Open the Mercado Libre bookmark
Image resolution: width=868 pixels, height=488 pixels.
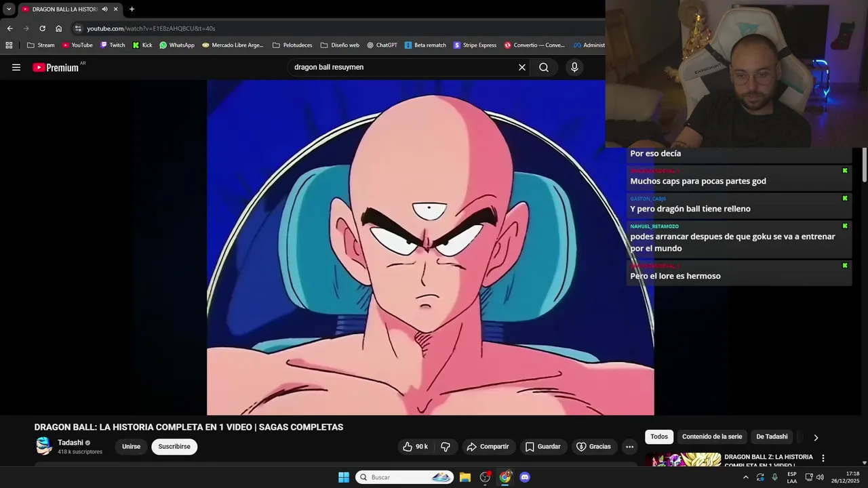[x=233, y=45]
